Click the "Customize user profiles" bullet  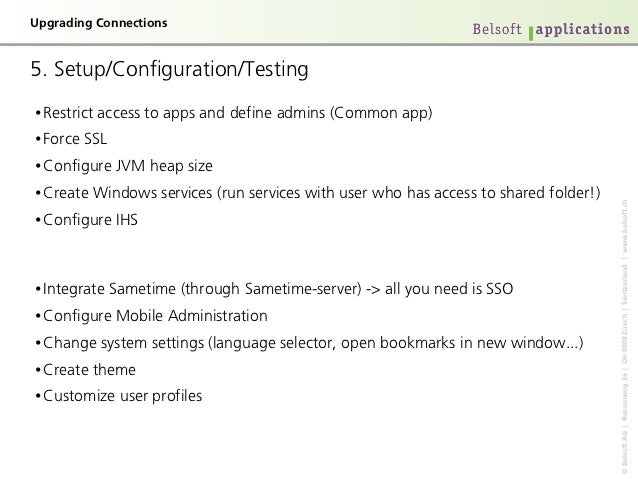pos(119,396)
